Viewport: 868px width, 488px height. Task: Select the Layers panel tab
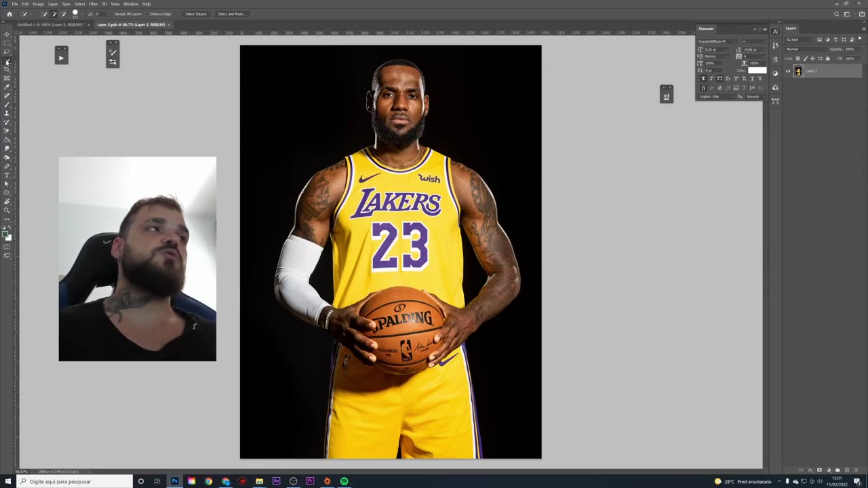click(791, 28)
